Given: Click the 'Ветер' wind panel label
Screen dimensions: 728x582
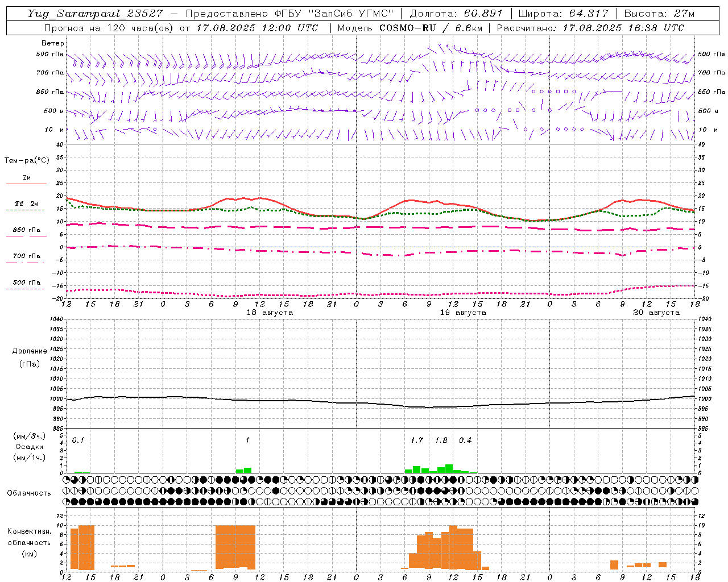Looking at the screenshot, I should click(53, 43).
